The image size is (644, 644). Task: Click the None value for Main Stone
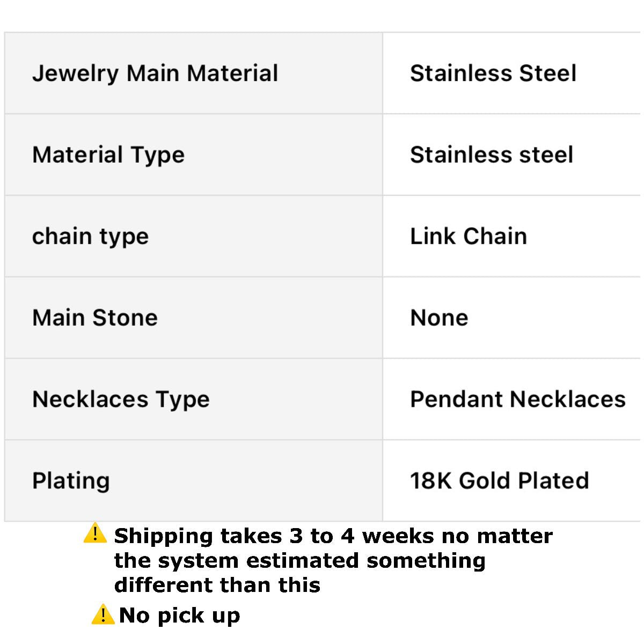point(439,318)
